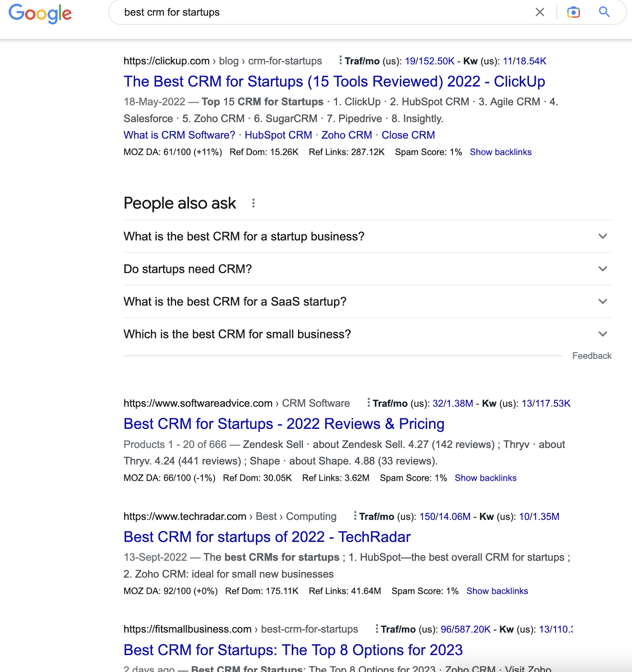
Task: Click the '18-May-2022' date in ClickUp snippet
Action: pos(155,102)
